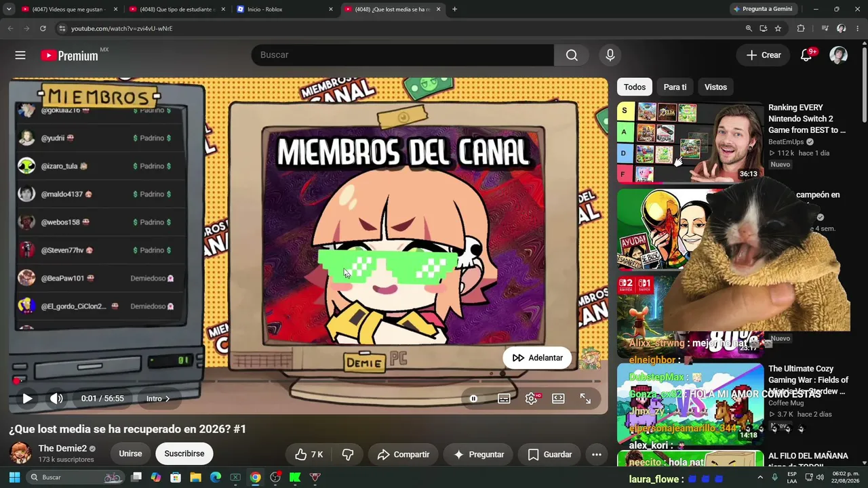Open Microsoft Store from taskbar
Viewport: 868px width, 488px height.
click(176, 477)
